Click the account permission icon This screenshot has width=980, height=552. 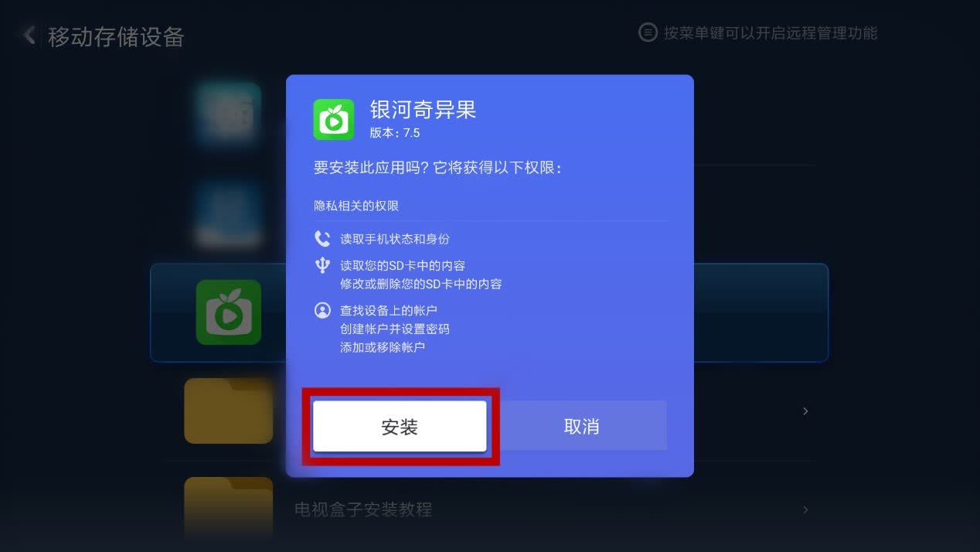click(x=322, y=310)
